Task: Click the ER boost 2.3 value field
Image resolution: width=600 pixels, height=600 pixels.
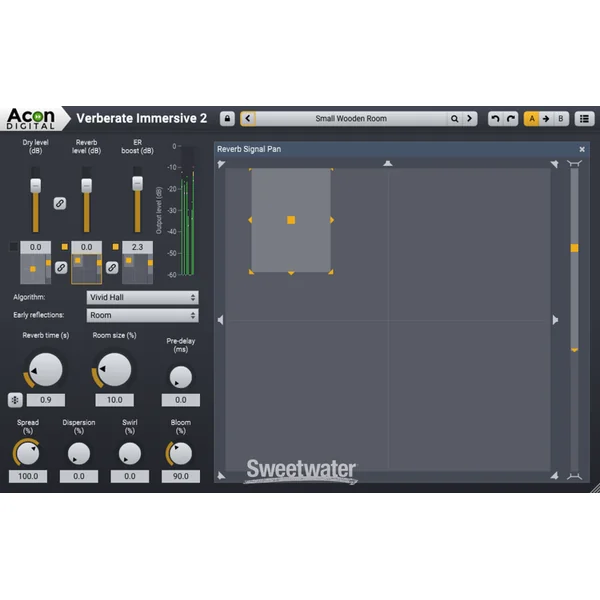Action: pyautogui.click(x=137, y=247)
